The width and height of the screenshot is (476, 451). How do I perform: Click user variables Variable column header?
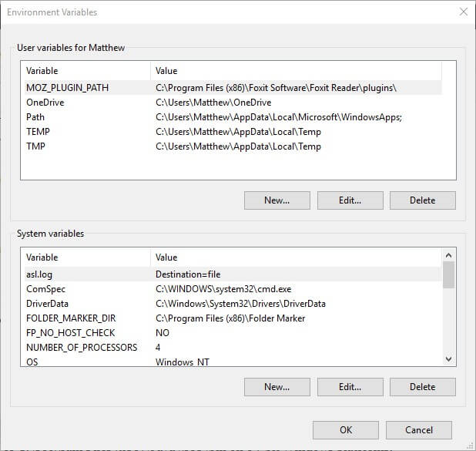click(88, 71)
